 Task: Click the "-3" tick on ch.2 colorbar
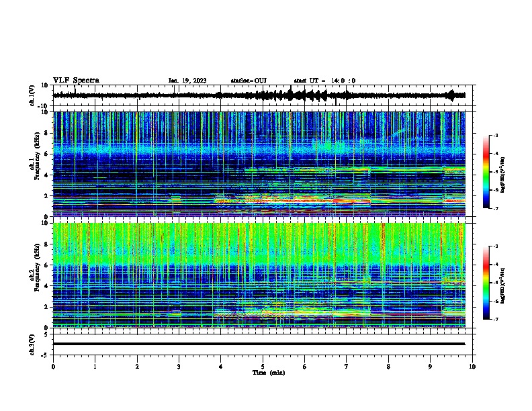coord(496,246)
